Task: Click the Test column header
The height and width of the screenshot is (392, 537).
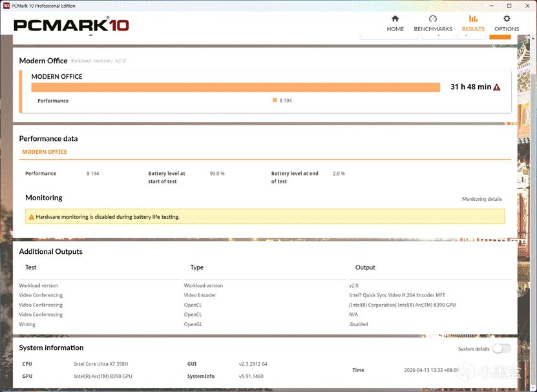Action: 31,267
